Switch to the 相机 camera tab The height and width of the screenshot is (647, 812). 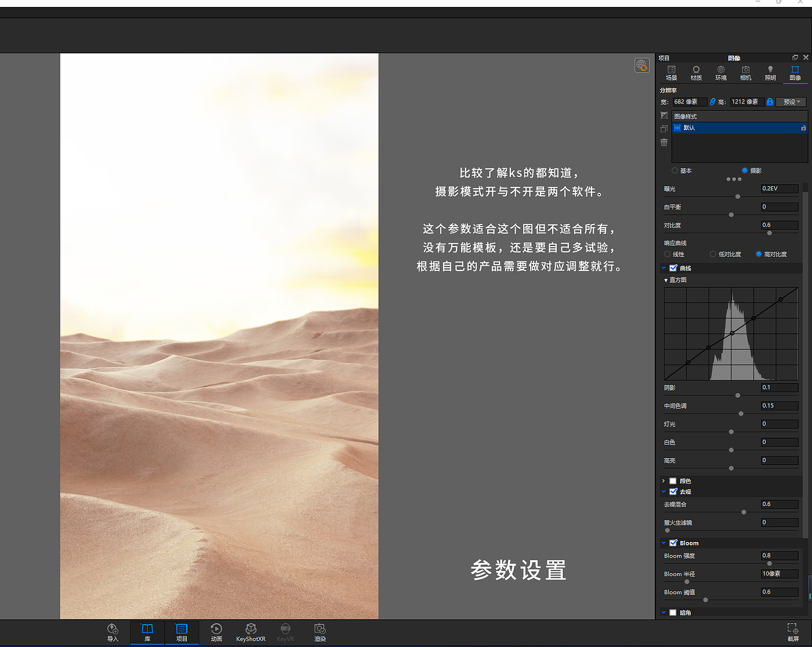745,73
